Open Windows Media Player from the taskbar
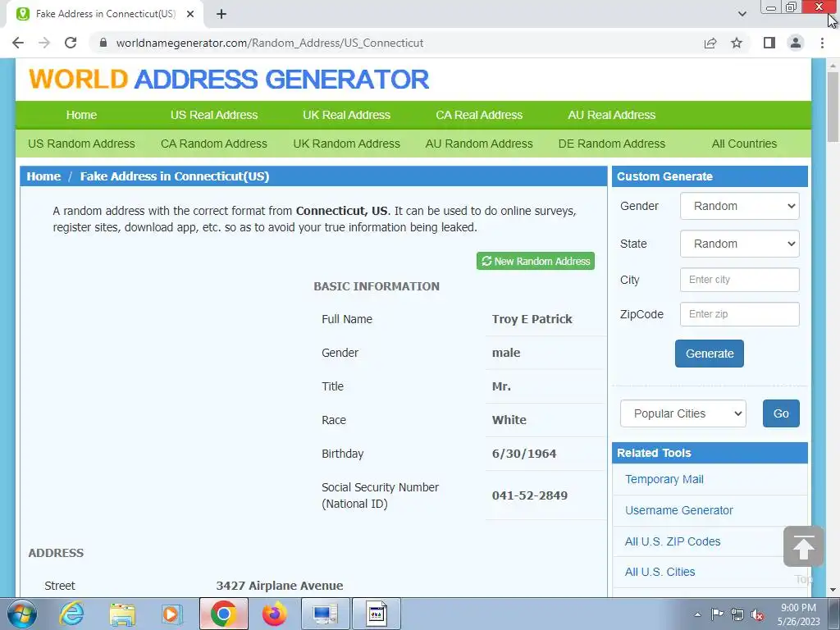Viewport: 840px width, 630px height. (x=171, y=614)
